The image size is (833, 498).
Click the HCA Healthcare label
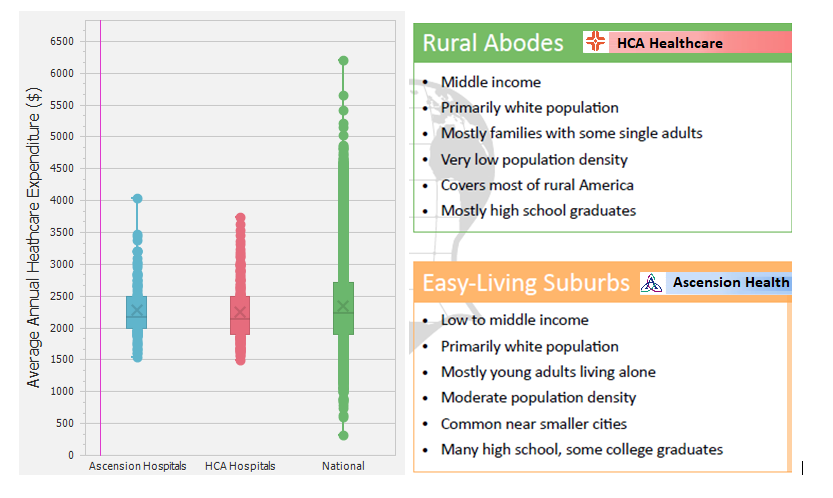pyautogui.click(x=669, y=43)
